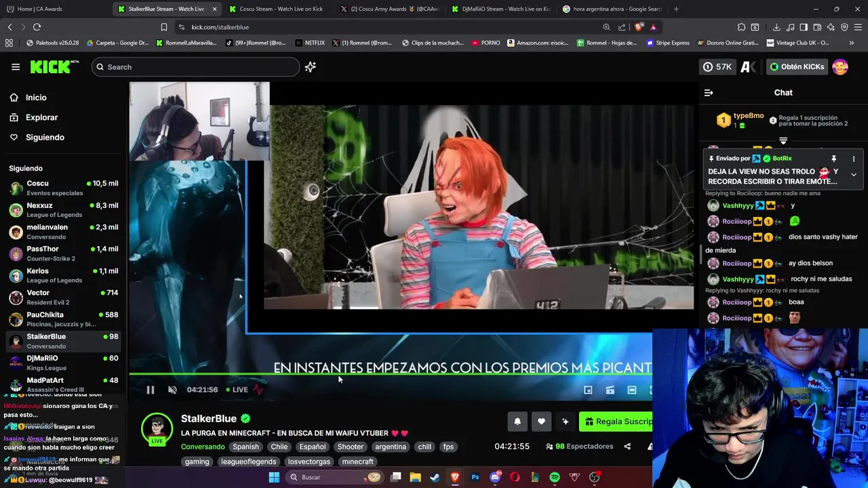The image size is (868, 488).
Task: Open the Kick hamburger menu
Action: tap(16, 66)
